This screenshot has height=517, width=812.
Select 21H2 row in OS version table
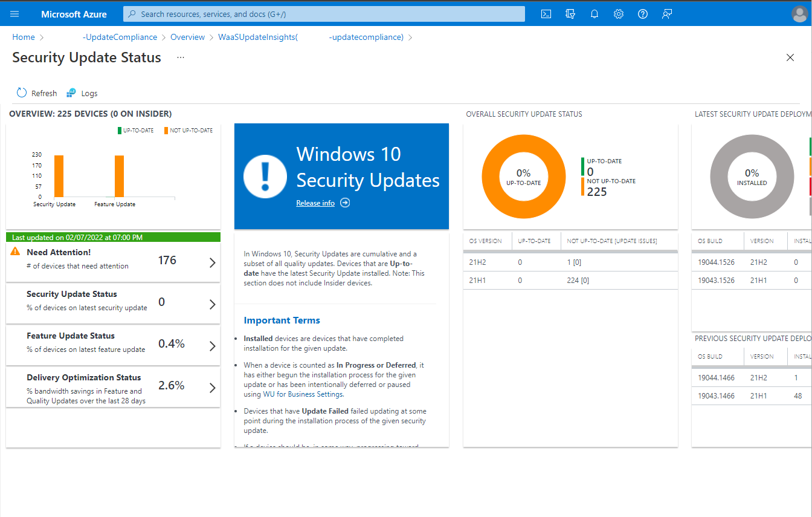coord(570,262)
